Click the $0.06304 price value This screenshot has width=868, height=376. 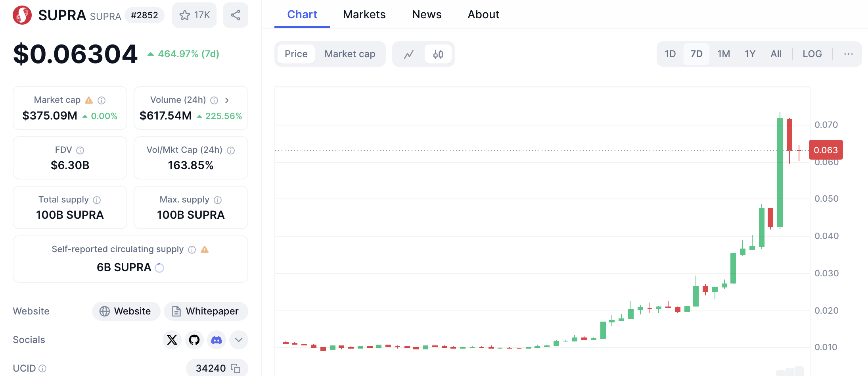coord(75,54)
